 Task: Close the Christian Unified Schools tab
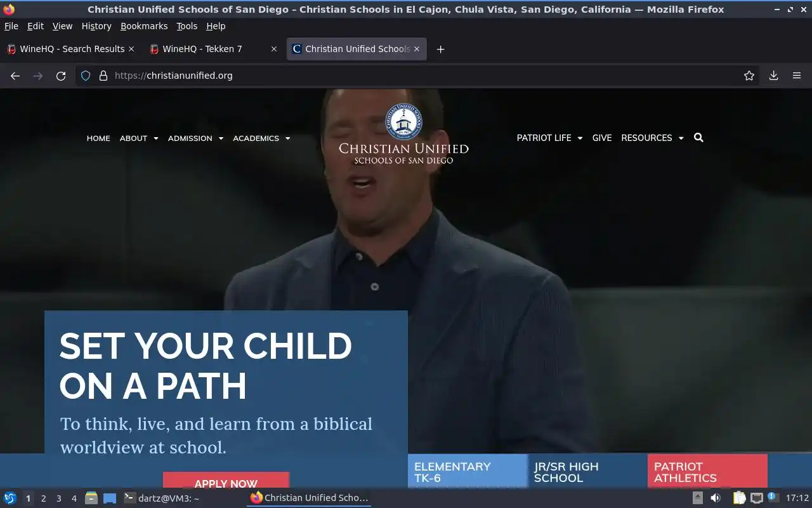[x=417, y=49]
